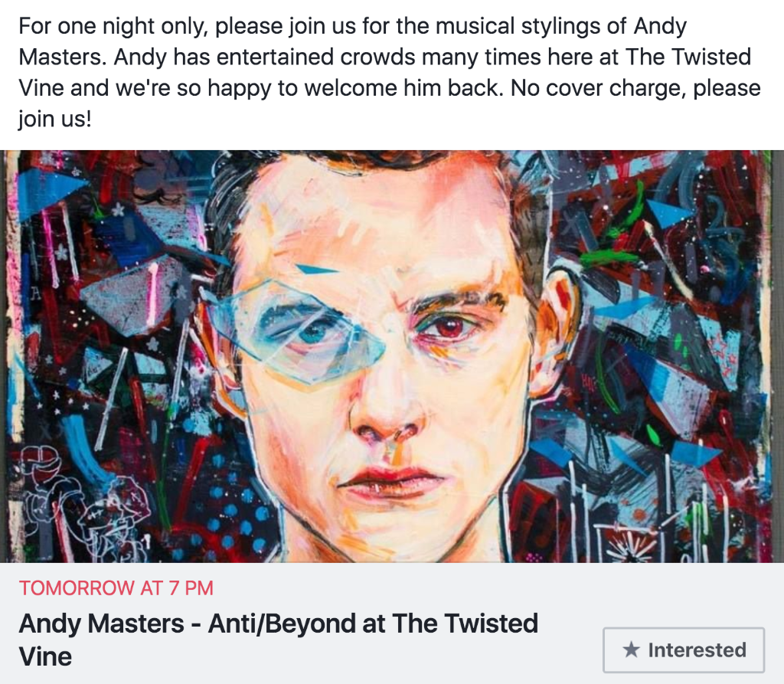Click the white starburst doodle in the painting

tap(629, 545)
